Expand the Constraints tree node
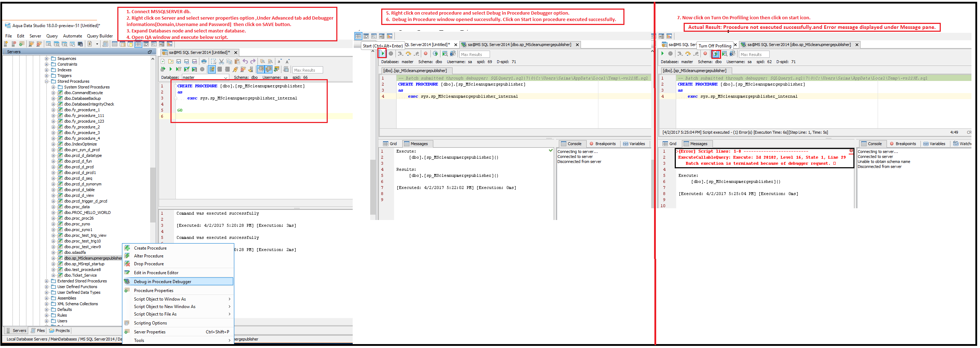980x348 pixels. 46,64
